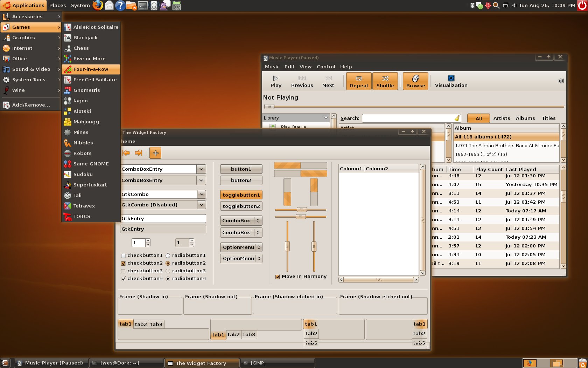Click Next in the Music Player toolbar
Screen dimensions: 588x368
(328, 81)
